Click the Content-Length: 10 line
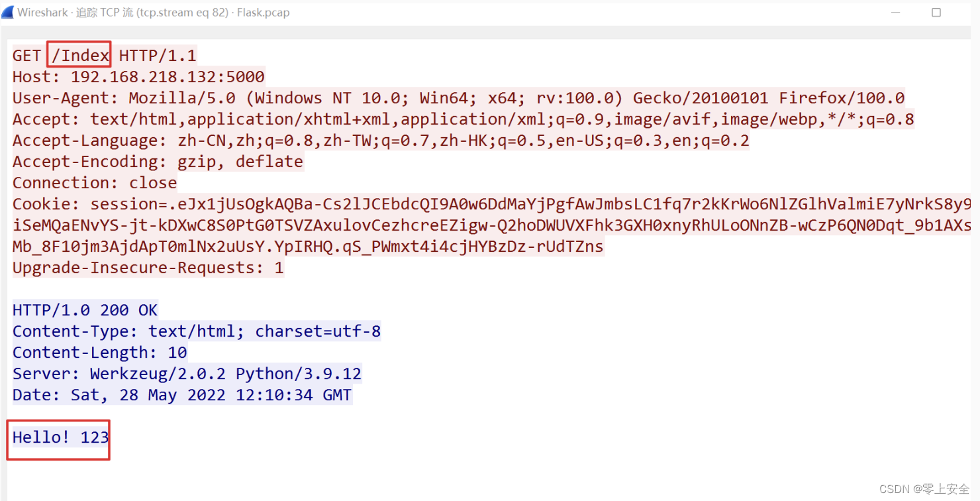Screen dimensions: 980x501 99,353
